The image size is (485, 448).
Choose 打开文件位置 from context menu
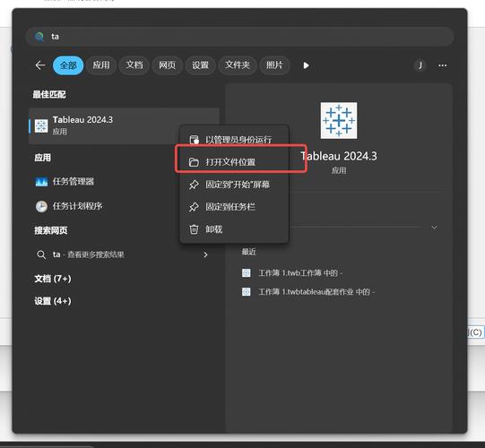(234, 161)
